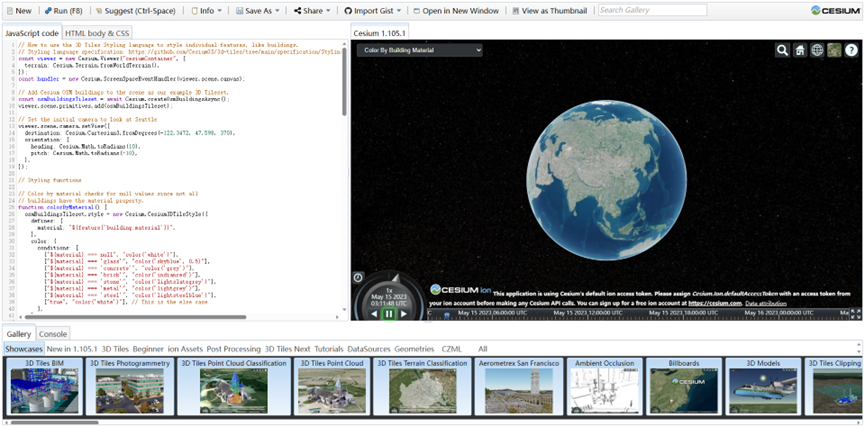Viewport: 865px width, 427px height.
Task: Click the New button in toolbar
Action: (x=19, y=10)
